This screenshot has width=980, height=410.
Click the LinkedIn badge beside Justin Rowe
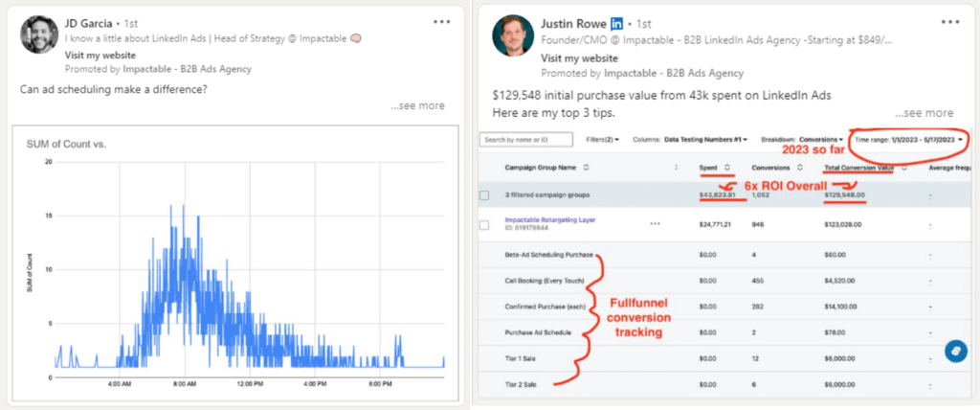tap(617, 22)
